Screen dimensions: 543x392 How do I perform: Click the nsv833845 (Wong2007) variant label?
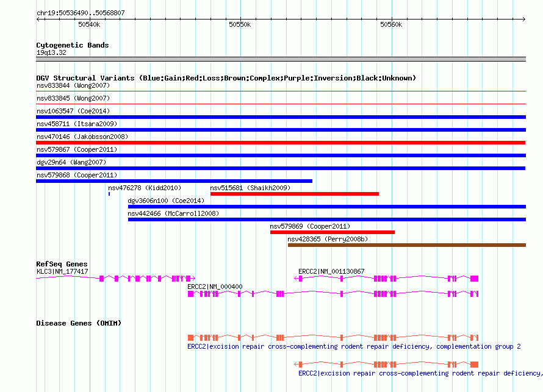tap(73, 98)
